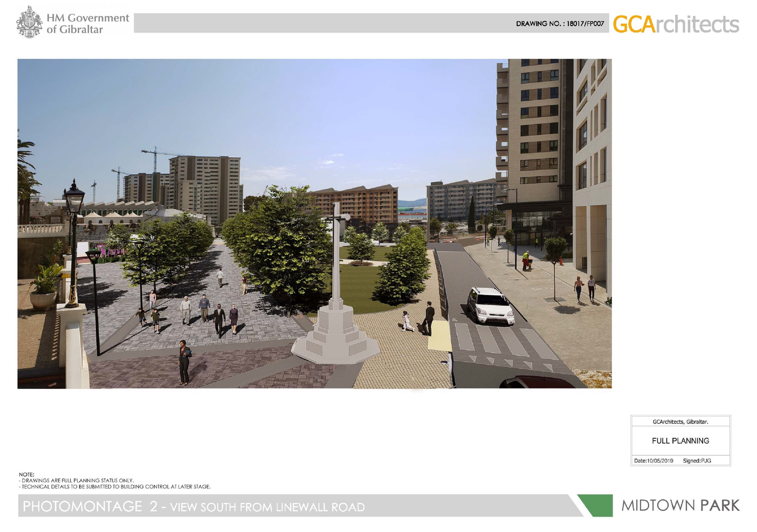Click the green Midtown Park parallelogram emblem
This screenshot has width=757, height=532.
(x=595, y=505)
